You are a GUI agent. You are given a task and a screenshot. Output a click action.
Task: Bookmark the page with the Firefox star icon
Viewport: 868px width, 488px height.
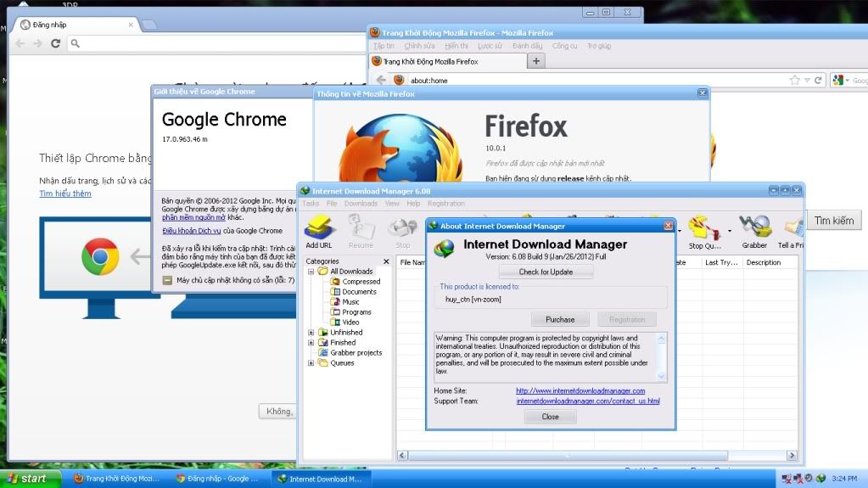795,81
